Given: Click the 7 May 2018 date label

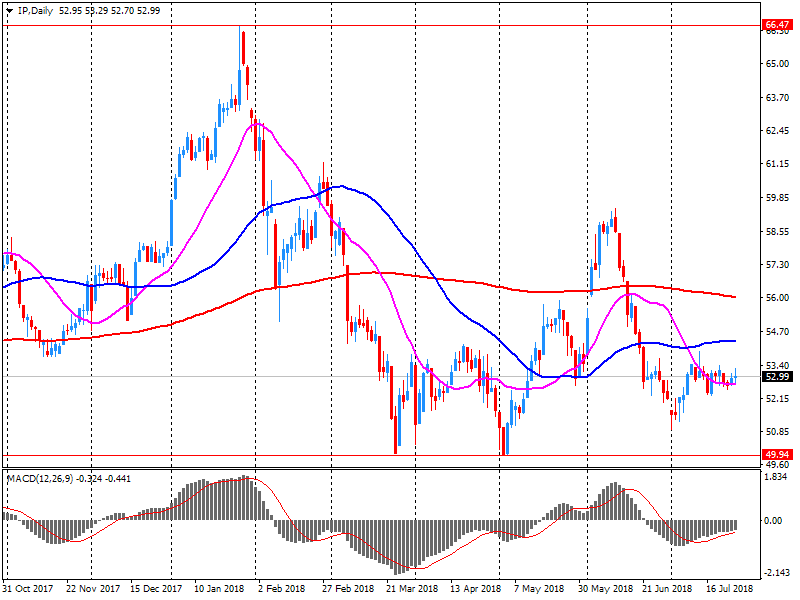Looking at the screenshot, I should pyautogui.click(x=538, y=588).
